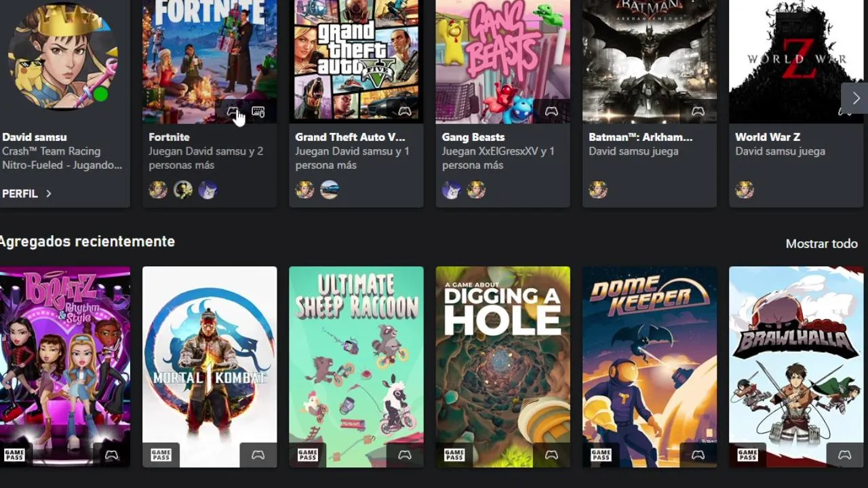Click next arrow on friends' games carousel
868x488 pixels.
(x=855, y=98)
